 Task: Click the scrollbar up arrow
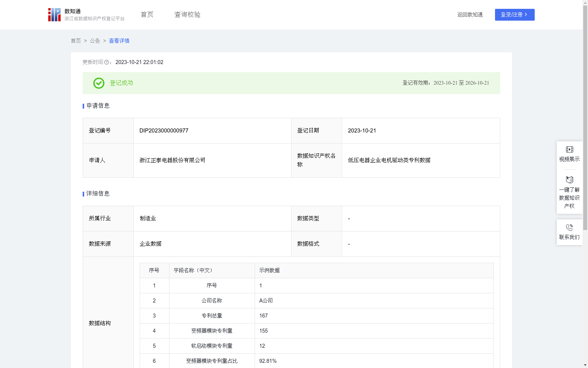click(x=585, y=3)
